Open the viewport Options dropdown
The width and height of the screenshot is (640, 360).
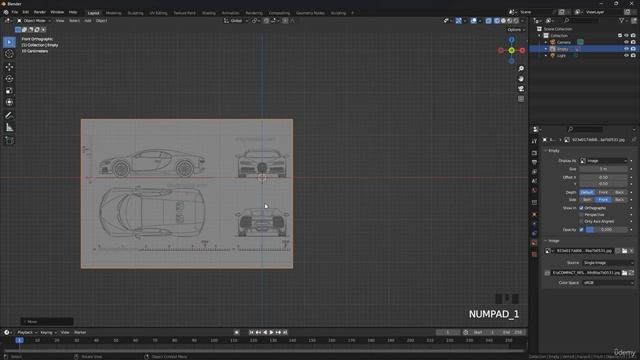[x=516, y=30]
